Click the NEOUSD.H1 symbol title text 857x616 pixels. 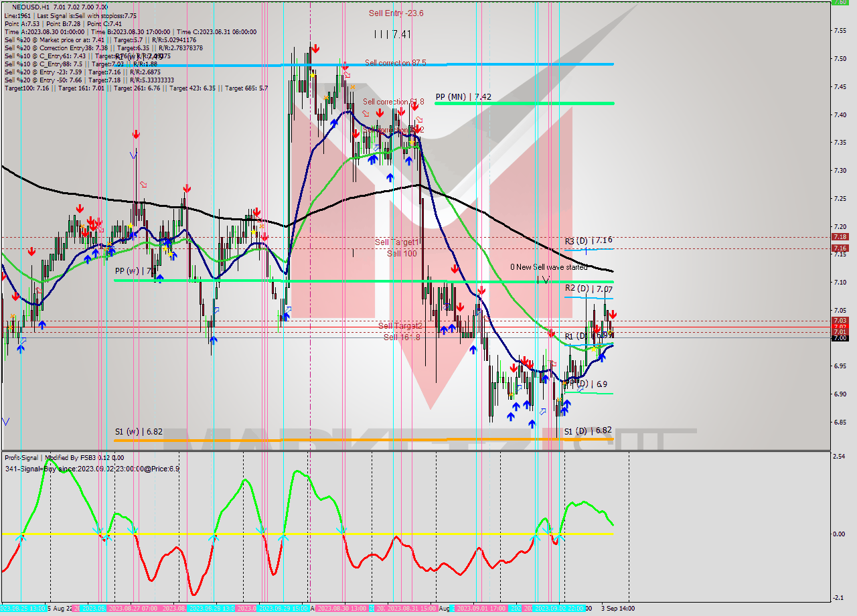click(x=30, y=7)
